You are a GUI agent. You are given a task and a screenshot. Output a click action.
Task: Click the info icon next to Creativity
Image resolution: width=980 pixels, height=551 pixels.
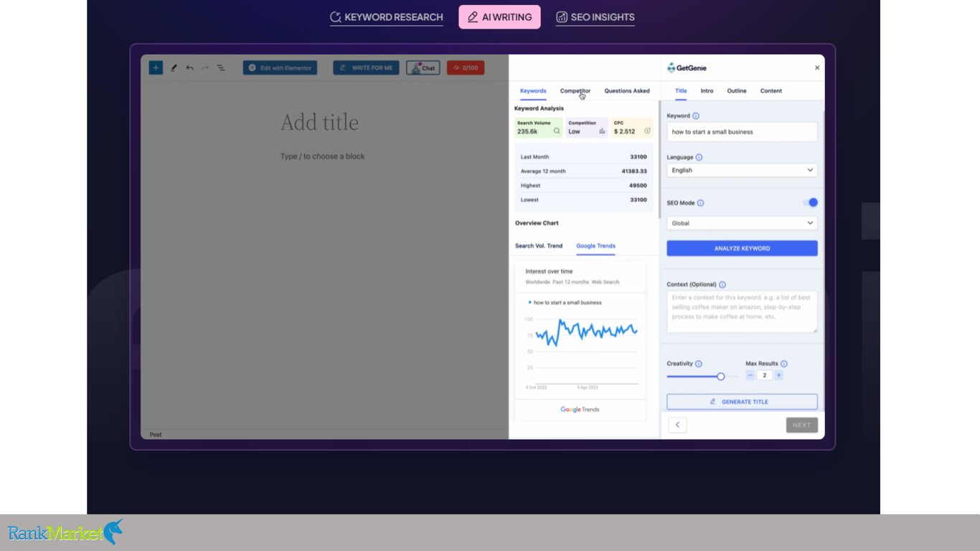point(699,364)
